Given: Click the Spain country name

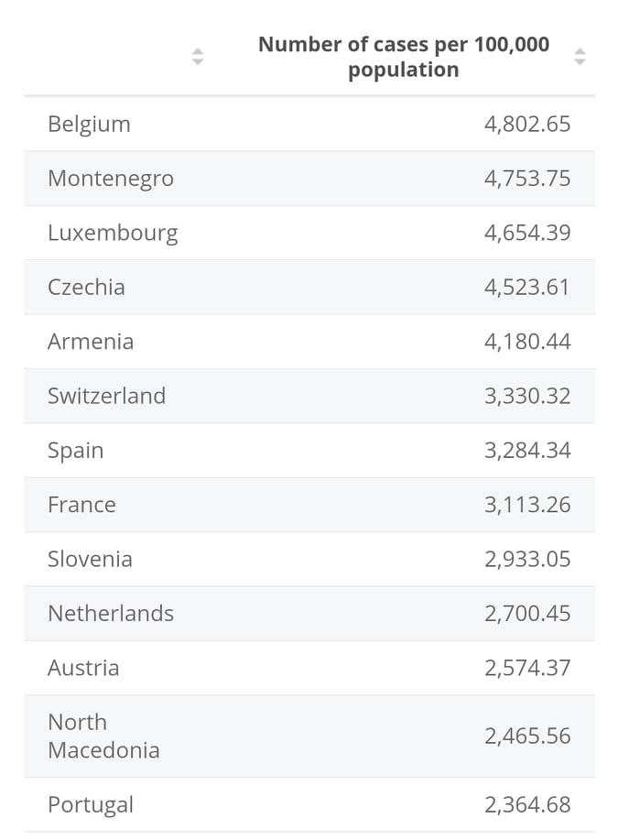Looking at the screenshot, I should (75, 451).
